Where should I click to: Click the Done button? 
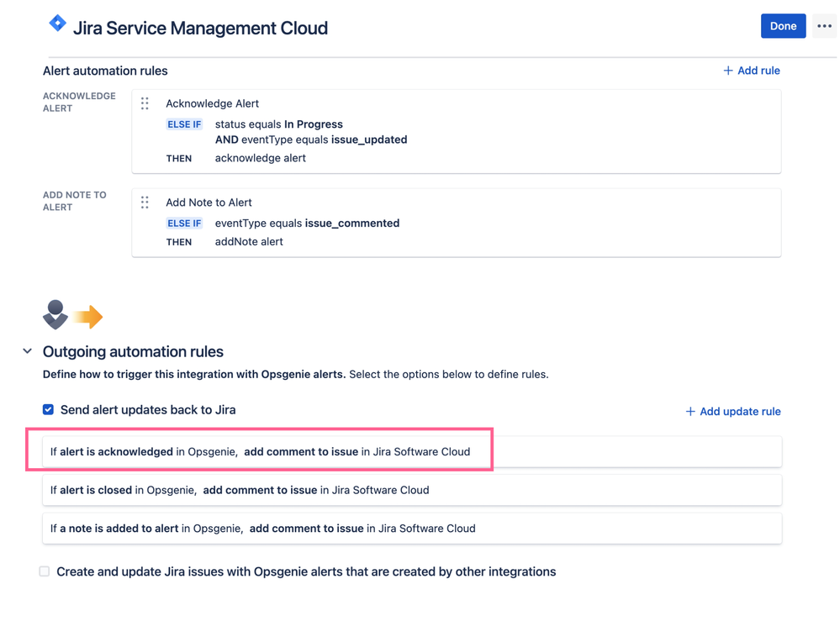[783, 26]
